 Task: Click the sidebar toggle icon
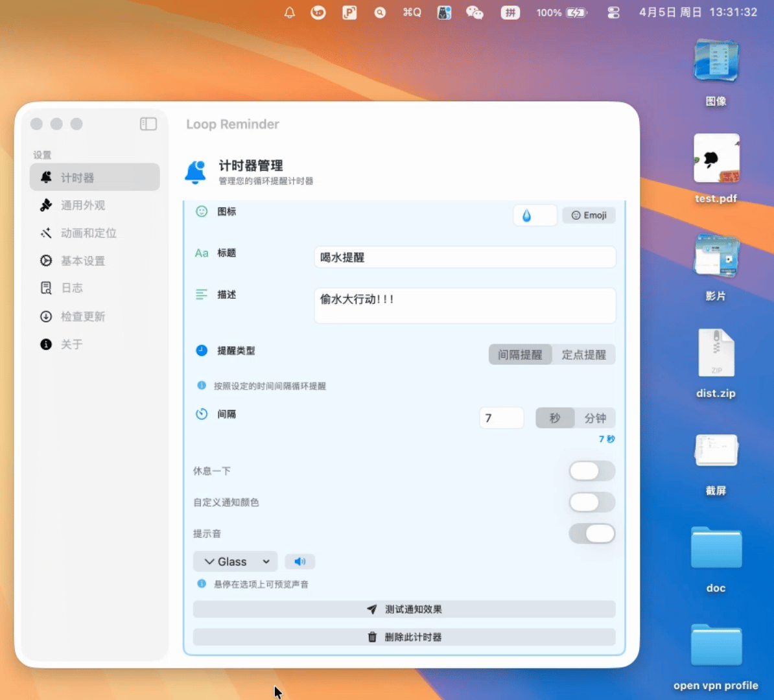pos(148,124)
